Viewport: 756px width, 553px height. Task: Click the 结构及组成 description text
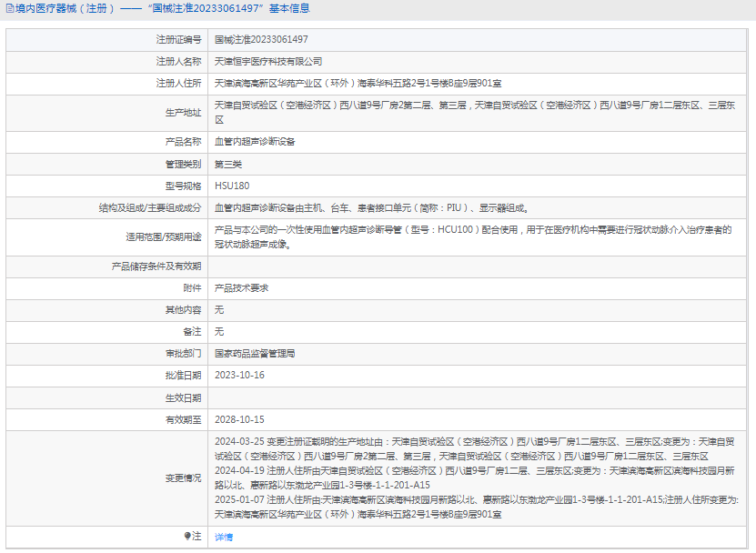point(372,208)
